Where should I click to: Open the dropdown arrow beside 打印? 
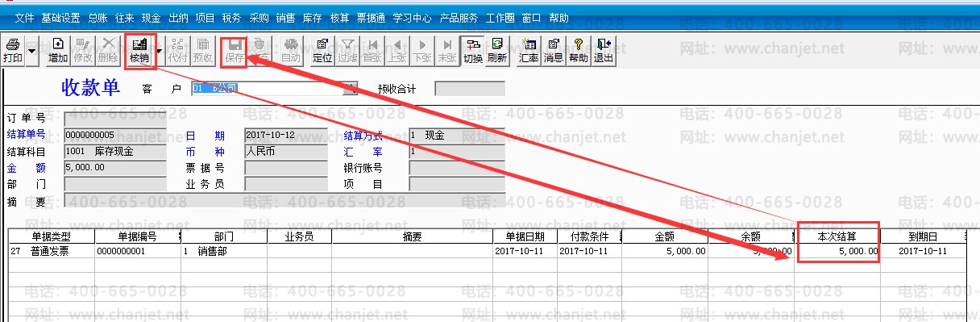[32, 50]
